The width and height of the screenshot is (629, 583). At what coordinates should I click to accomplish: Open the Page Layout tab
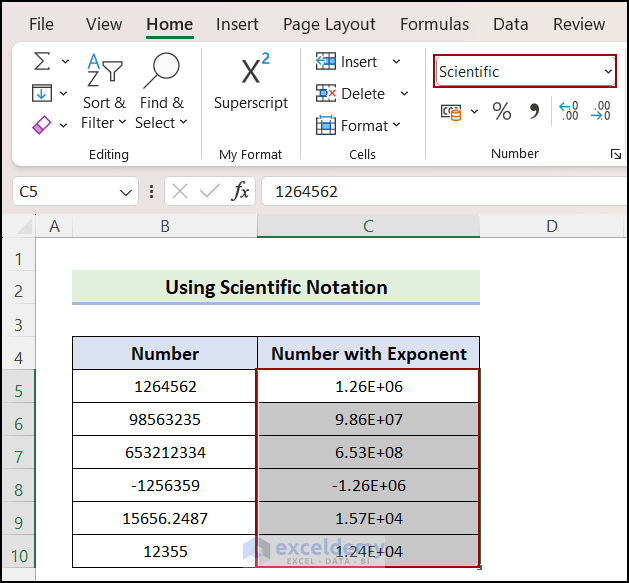click(x=329, y=24)
